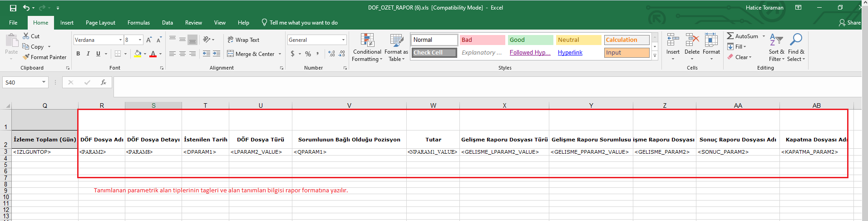868x221 pixels.
Task: Open Fill dropdown
Action: (x=737, y=46)
